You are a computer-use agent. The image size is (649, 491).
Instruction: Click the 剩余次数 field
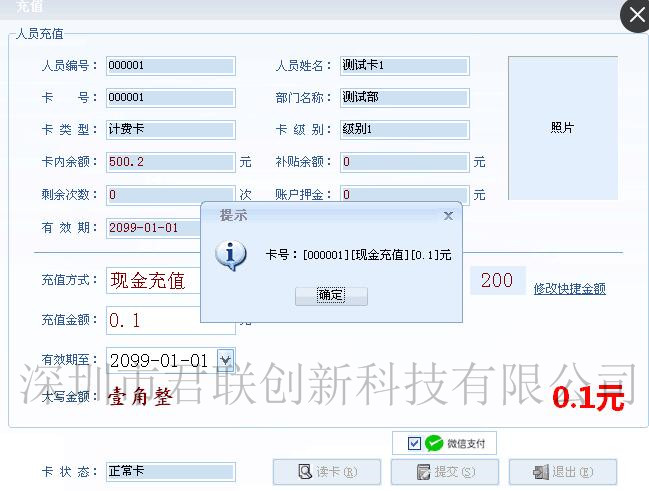pos(171,195)
